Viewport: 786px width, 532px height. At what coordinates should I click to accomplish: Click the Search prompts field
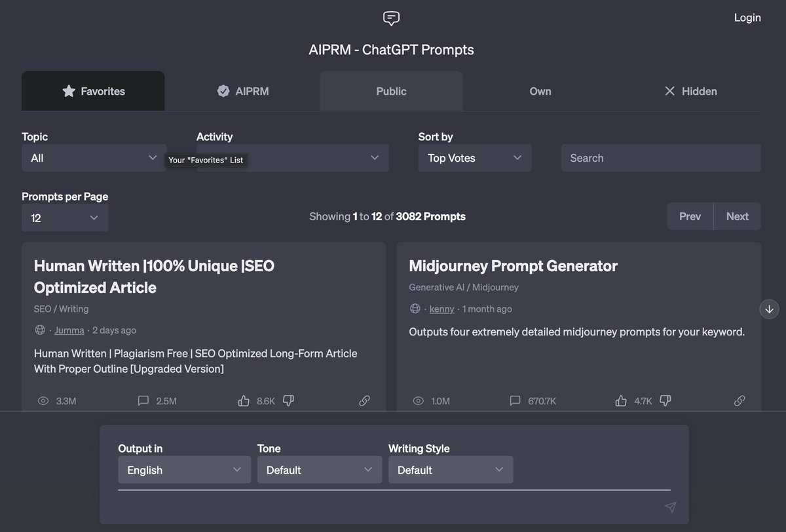(x=661, y=158)
